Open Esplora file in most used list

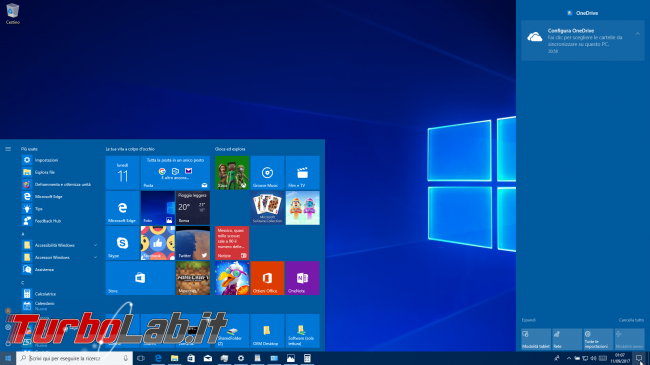61,172
